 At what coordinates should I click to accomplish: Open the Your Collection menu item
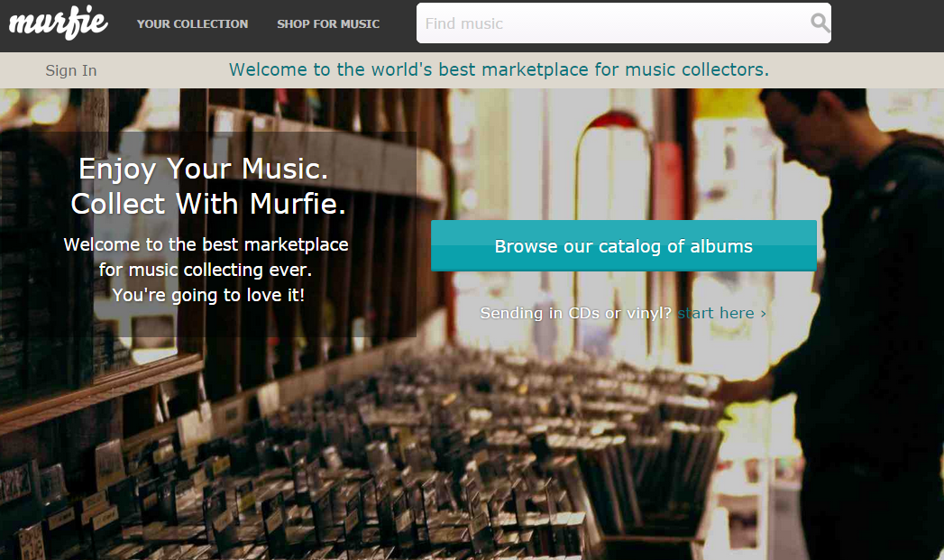(192, 24)
